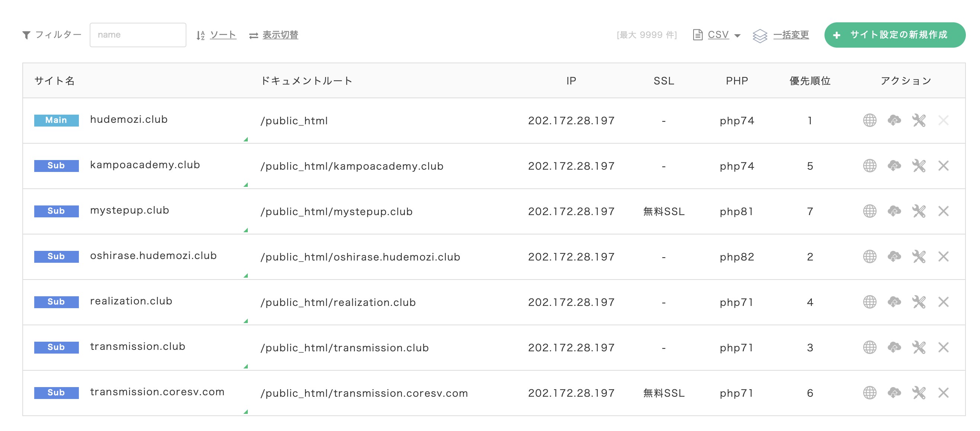Delete transmission.club with X icon
Image resolution: width=980 pixels, height=431 pixels.
pos(944,347)
